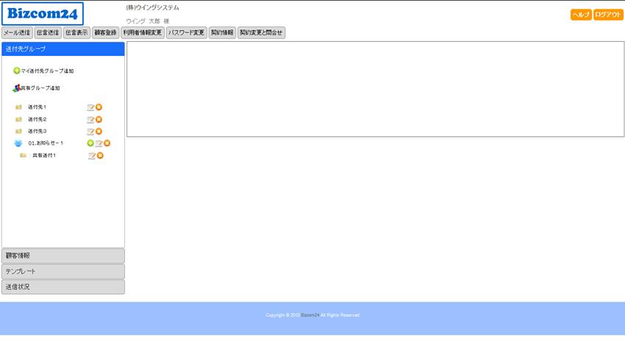This screenshot has width=625, height=364.
Task: Open the メール送信 menu tab
Action: click(17, 33)
